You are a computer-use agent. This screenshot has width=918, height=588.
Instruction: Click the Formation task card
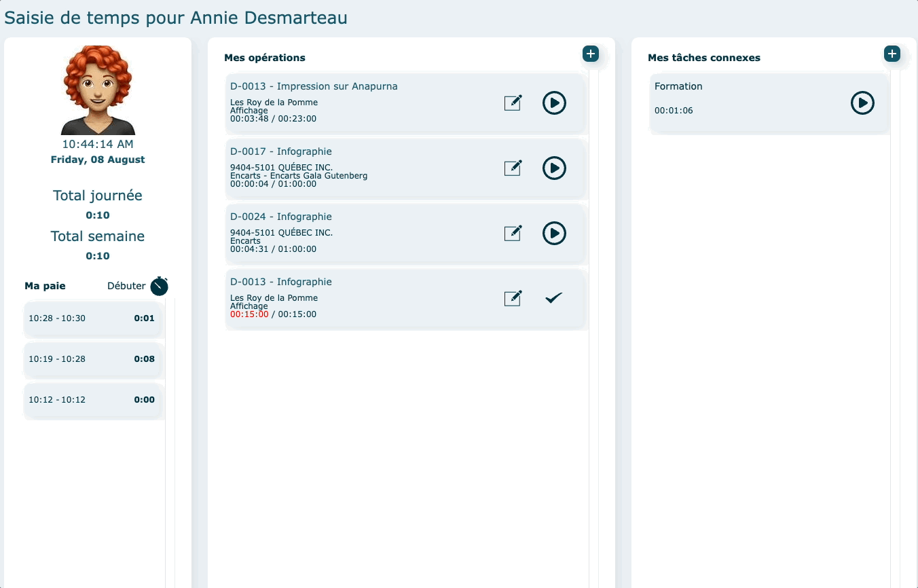pyautogui.click(x=747, y=102)
